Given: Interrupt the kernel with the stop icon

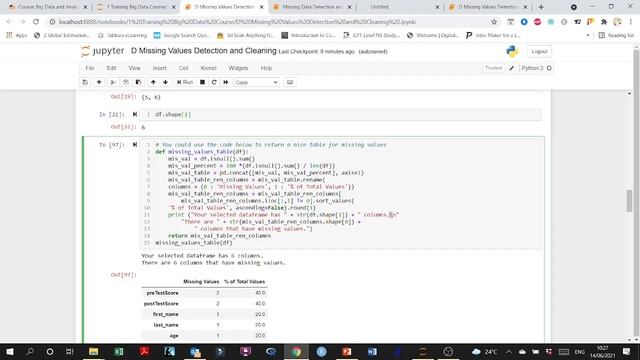Looking at the screenshot, I should [202, 82].
